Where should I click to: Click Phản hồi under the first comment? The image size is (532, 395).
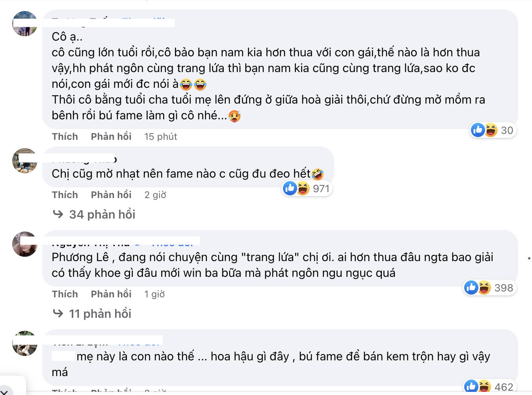(111, 136)
